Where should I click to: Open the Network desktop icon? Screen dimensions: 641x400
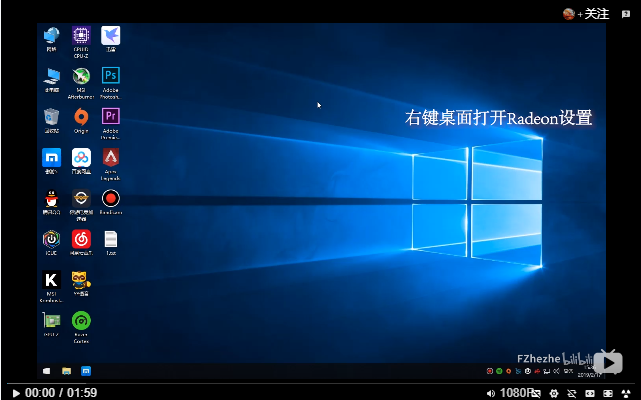(x=52, y=39)
